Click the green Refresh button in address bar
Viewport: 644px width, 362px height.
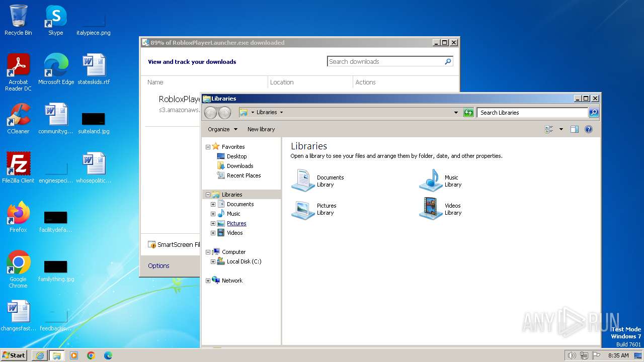pos(468,113)
